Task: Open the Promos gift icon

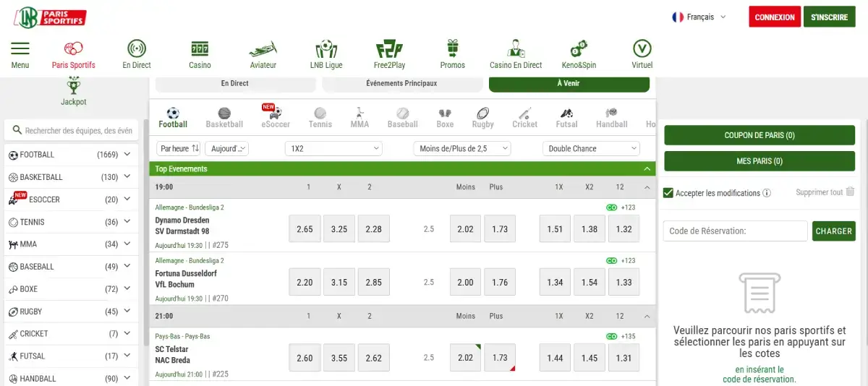Action: tap(453, 49)
